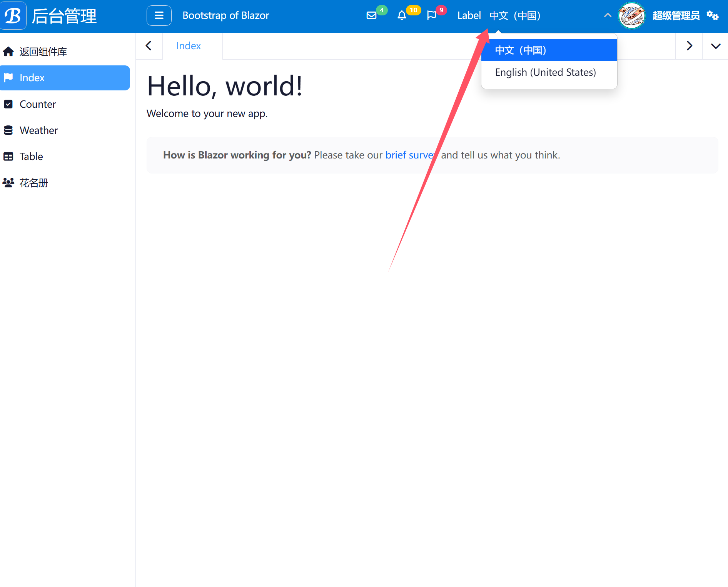The width and height of the screenshot is (728, 587).
Task: Click the green badge showing 4
Action: tap(382, 10)
